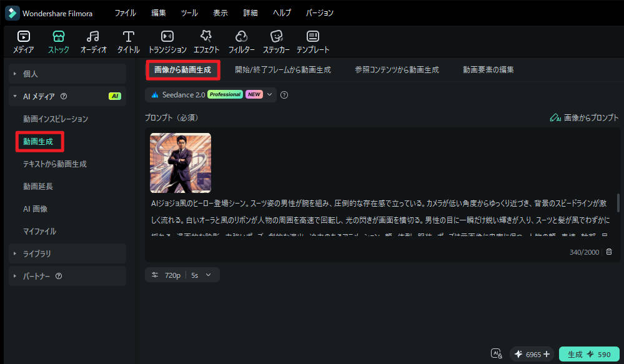The height and width of the screenshot is (364, 624).
Task: Open the タイトル titles panel
Action: click(x=128, y=42)
